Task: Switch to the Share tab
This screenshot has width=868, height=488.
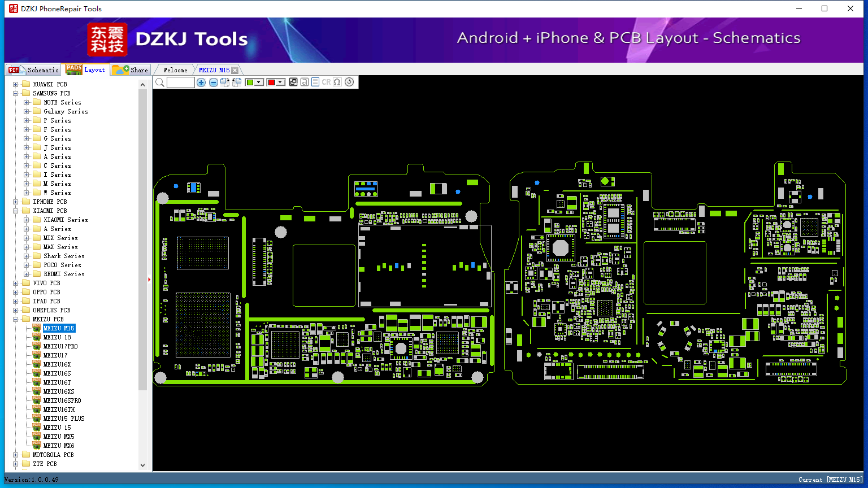Action: pyautogui.click(x=130, y=70)
